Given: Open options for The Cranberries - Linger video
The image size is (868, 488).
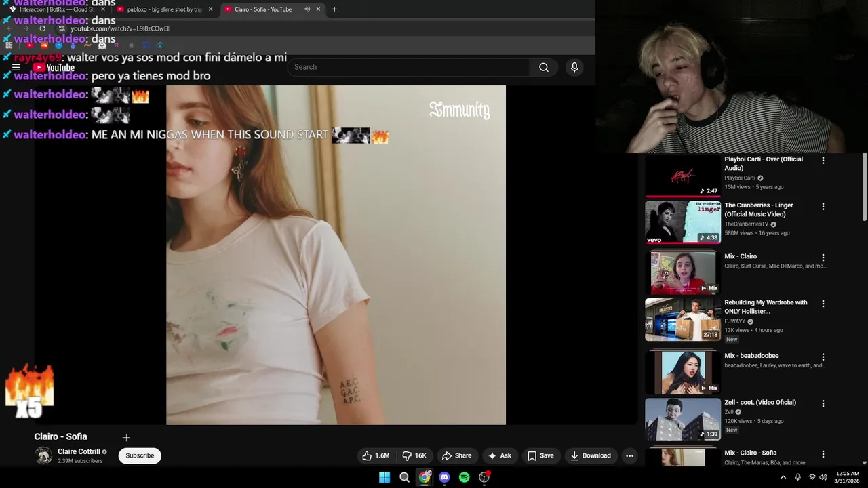Looking at the screenshot, I should pos(823,207).
